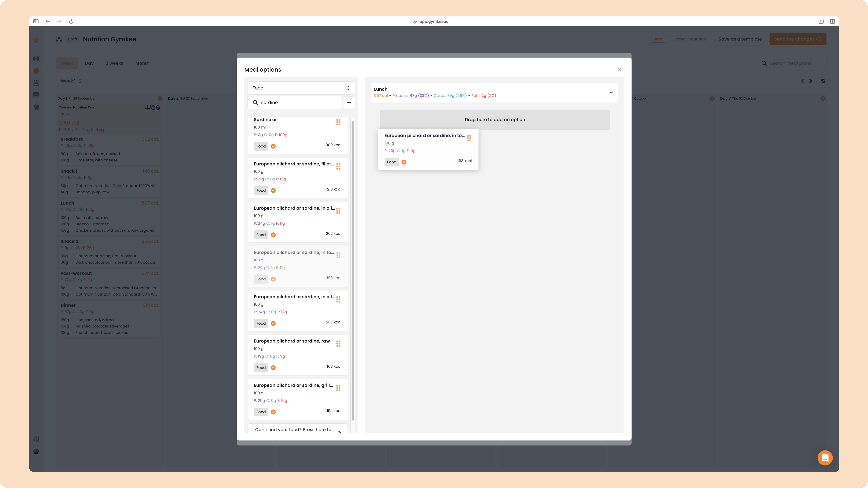The image size is (868, 488).
Task: Click verified badge on 163 kcal raw sardine card
Action: [273, 368]
